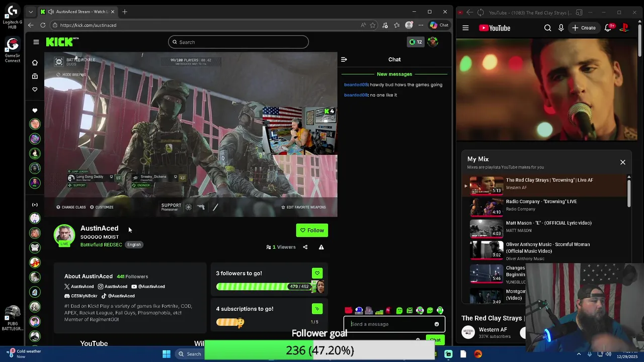The image size is (644, 362).
Task: Expand the browser tab list dropdown
Action: pos(31,12)
